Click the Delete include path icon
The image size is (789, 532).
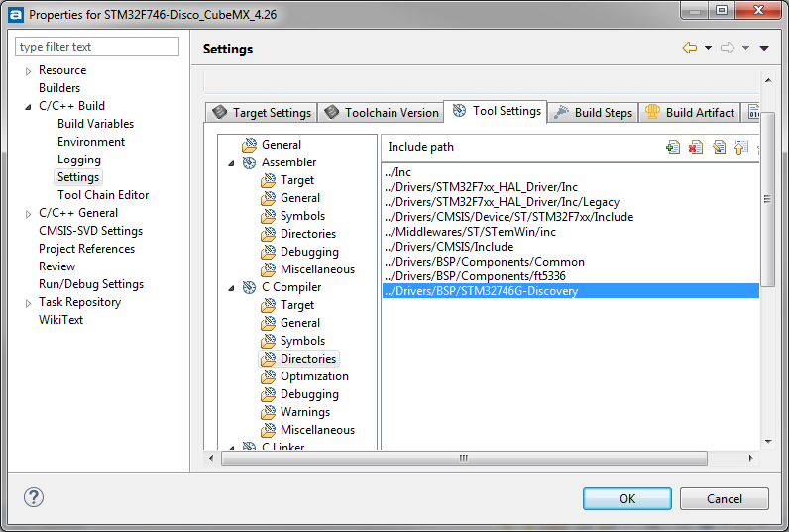pos(696,147)
